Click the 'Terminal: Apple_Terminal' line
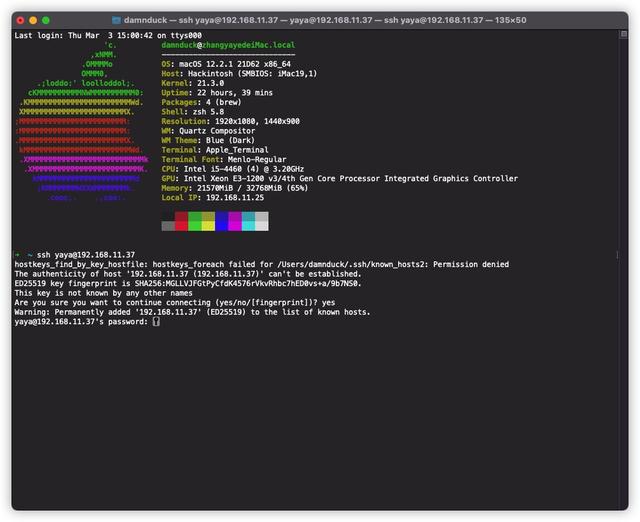The width and height of the screenshot is (640, 522). (x=215, y=150)
